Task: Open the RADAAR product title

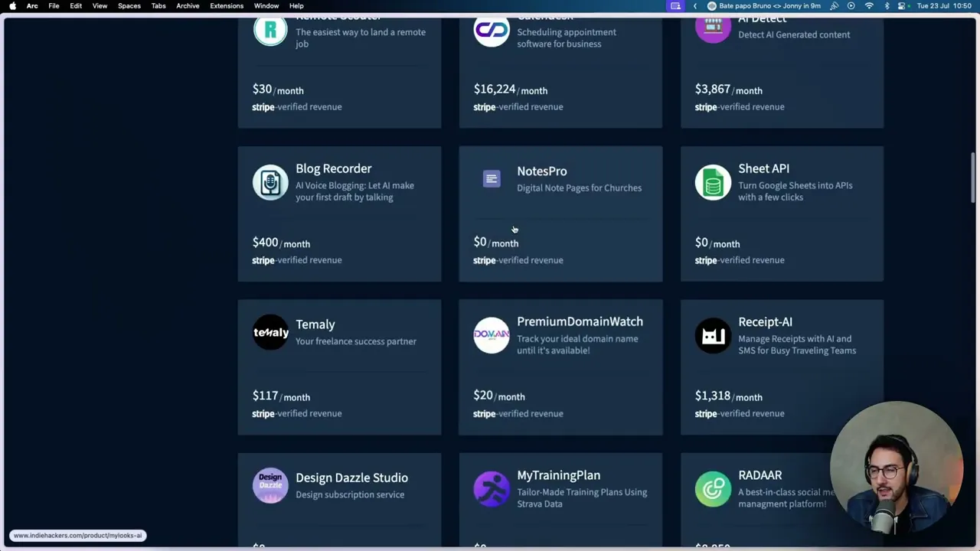Action: click(x=759, y=475)
